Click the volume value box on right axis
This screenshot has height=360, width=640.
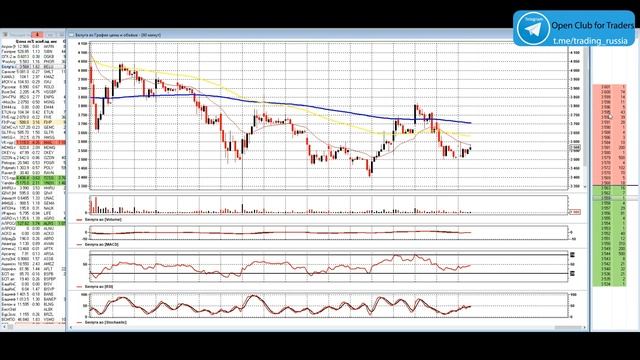point(575,212)
